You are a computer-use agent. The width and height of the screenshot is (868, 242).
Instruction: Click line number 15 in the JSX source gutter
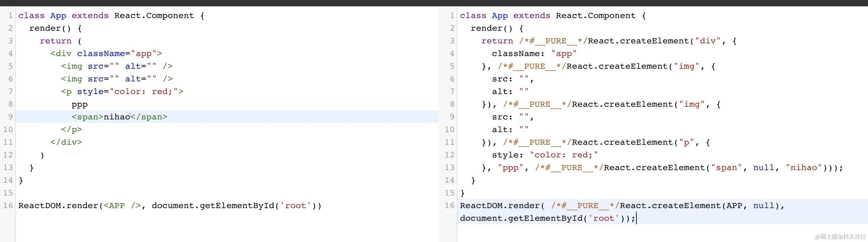[x=8, y=193]
